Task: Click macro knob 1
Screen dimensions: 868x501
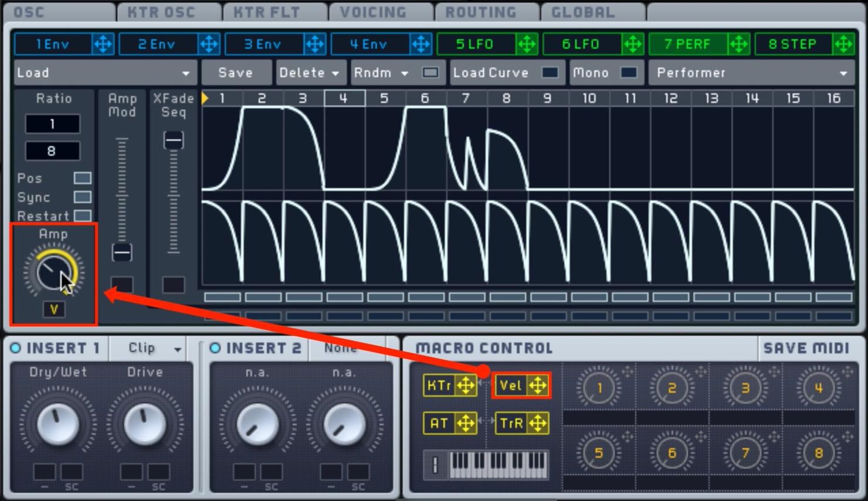Action: coord(599,388)
